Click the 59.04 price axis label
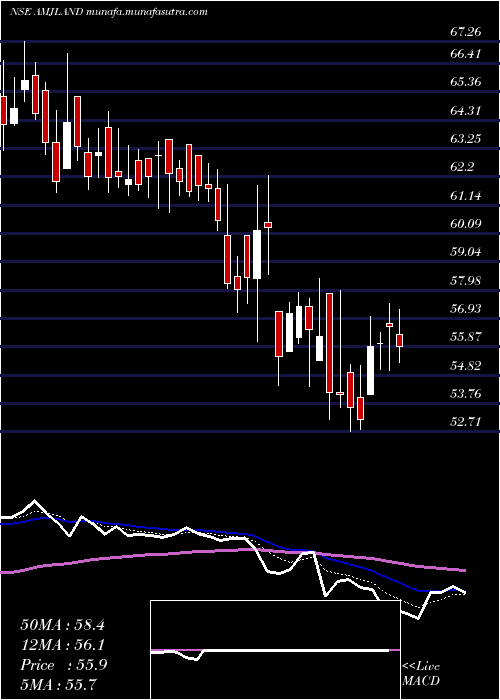The width and height of the screenshot is (500, 700). click(x=466, y=252)
